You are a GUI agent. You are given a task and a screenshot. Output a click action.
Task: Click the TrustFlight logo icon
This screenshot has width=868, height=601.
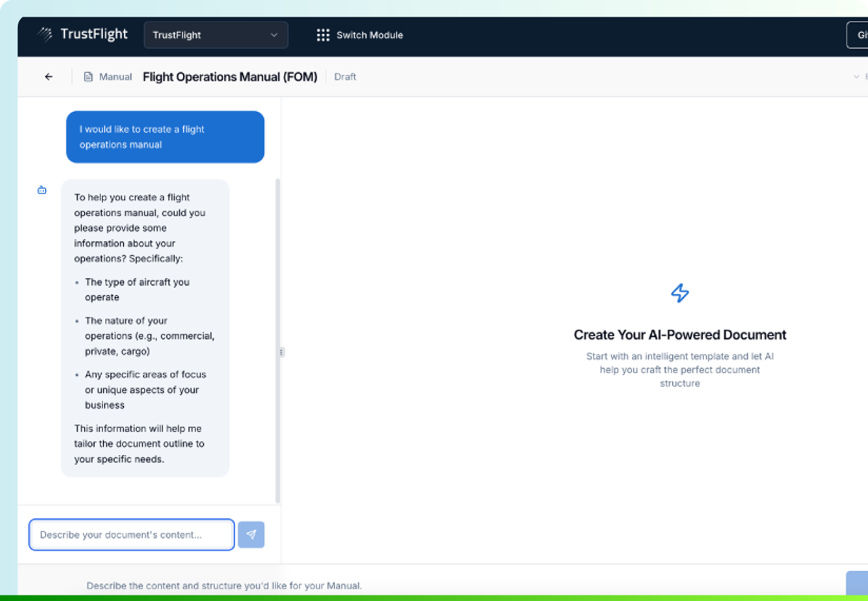[45, 35]
